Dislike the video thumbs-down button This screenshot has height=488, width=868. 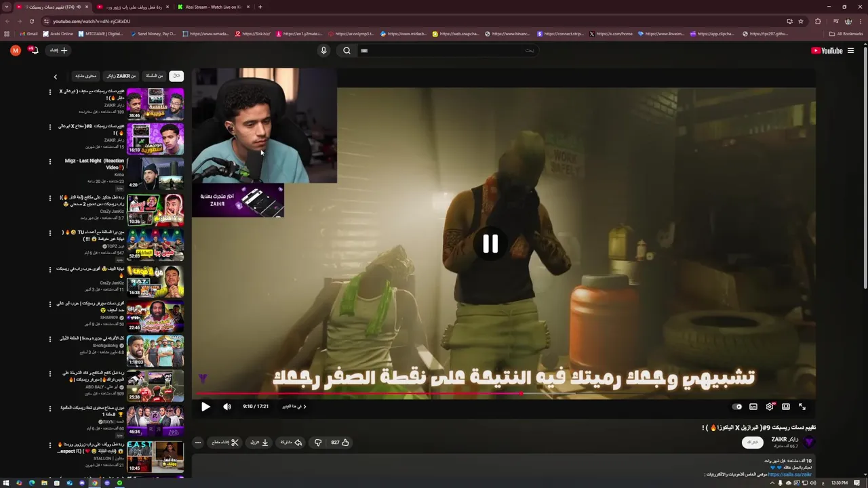coord(318,443)
